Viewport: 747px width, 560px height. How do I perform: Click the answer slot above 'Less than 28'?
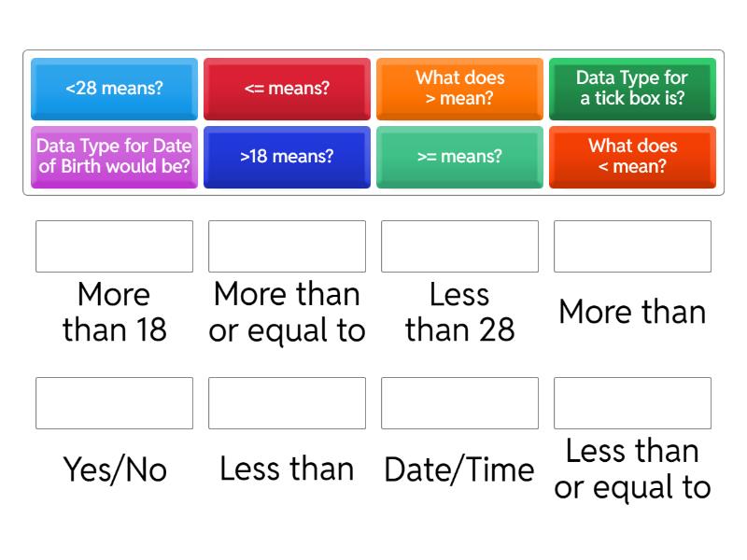tap(459, 246)
